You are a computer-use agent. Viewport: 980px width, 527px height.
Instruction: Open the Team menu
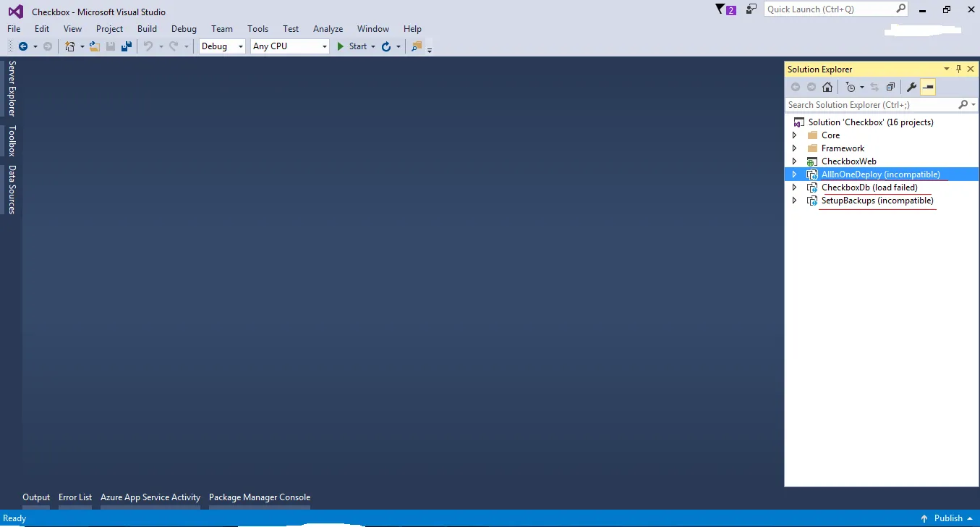point(222,29)
